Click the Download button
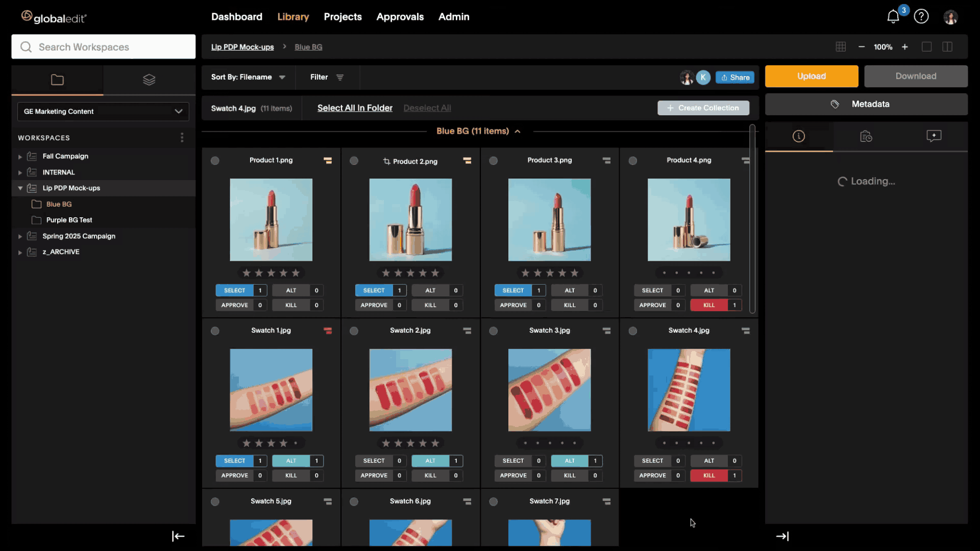Viewport: 980px width, 551px height. [916, 77]
